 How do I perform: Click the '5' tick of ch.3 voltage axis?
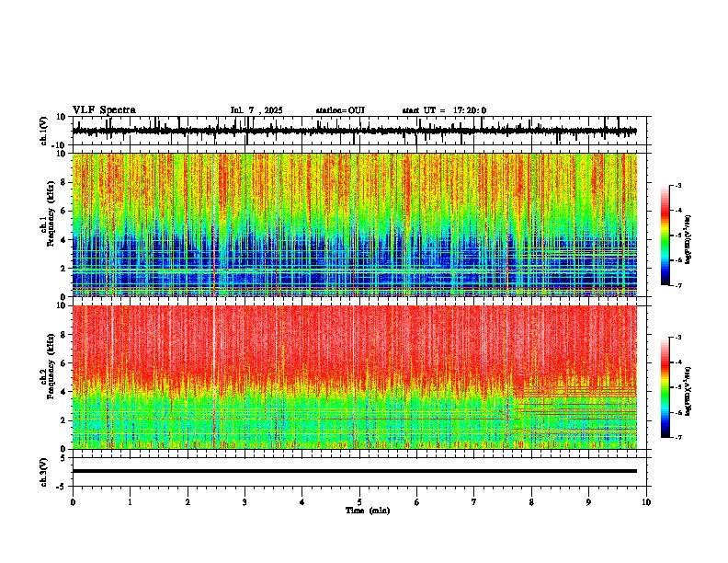pyautogui.click(x=63, y=458)
